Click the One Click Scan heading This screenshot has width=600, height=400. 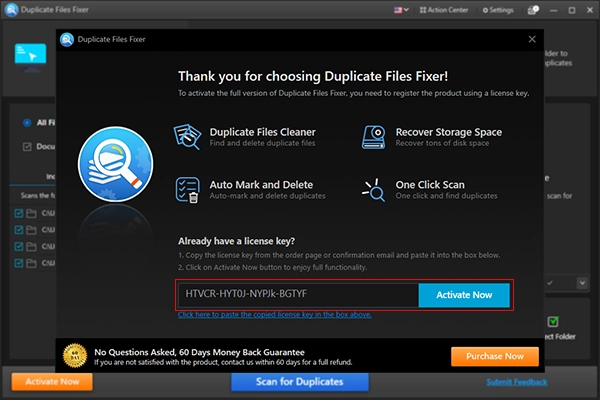click(x=430, y=185)
